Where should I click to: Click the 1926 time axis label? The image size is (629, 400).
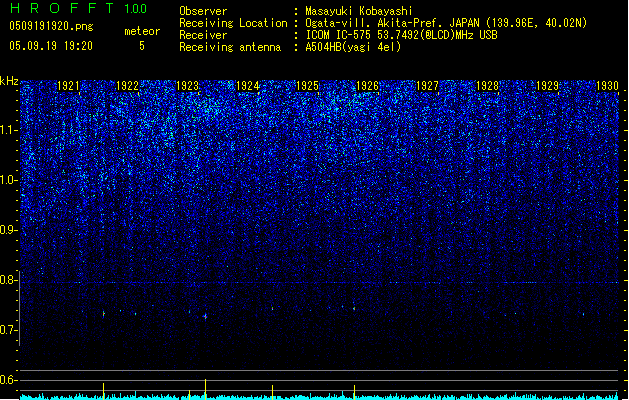367,86
